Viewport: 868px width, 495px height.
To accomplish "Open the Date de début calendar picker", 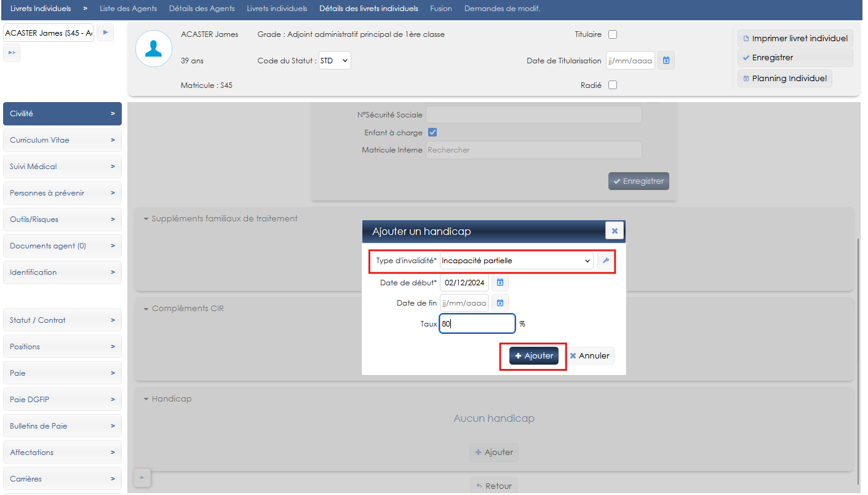I will point(500,283).
